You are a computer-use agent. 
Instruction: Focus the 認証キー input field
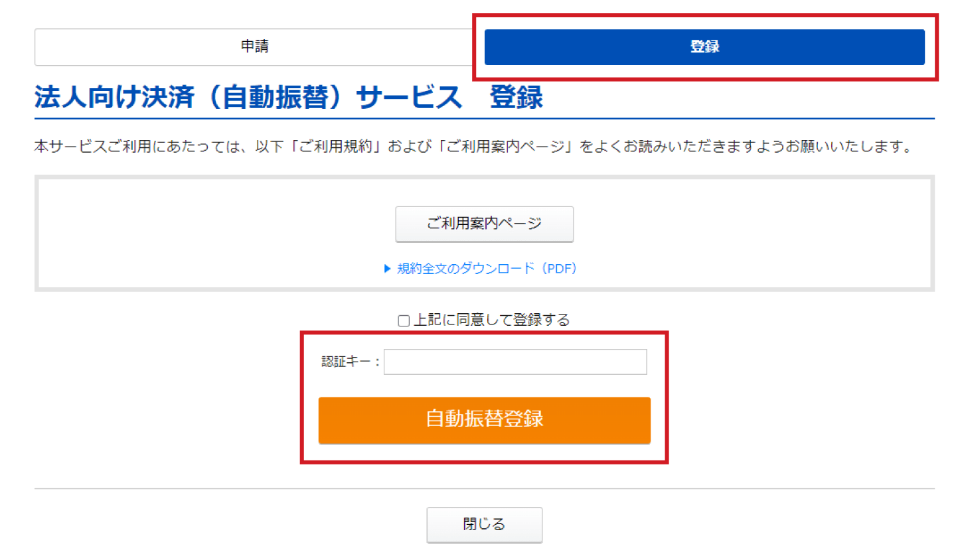515,362
